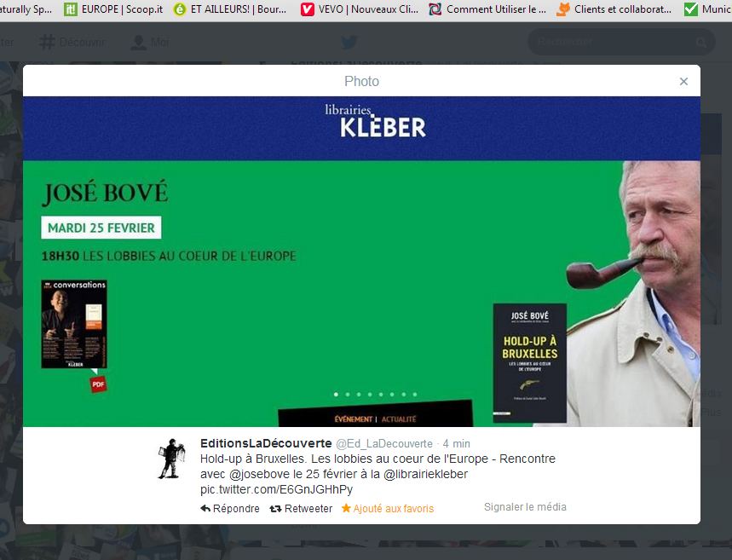Click the EditionsLaDécouverte profile avatar
The height and width of the screenshot is (560, 732).
(171, 459)
